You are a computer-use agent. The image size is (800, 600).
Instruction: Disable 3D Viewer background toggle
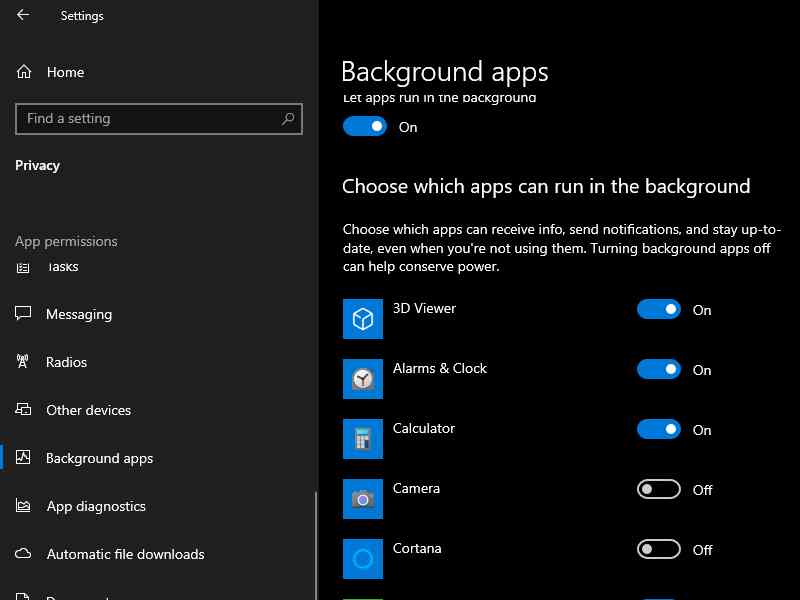(x=659, y=309)
